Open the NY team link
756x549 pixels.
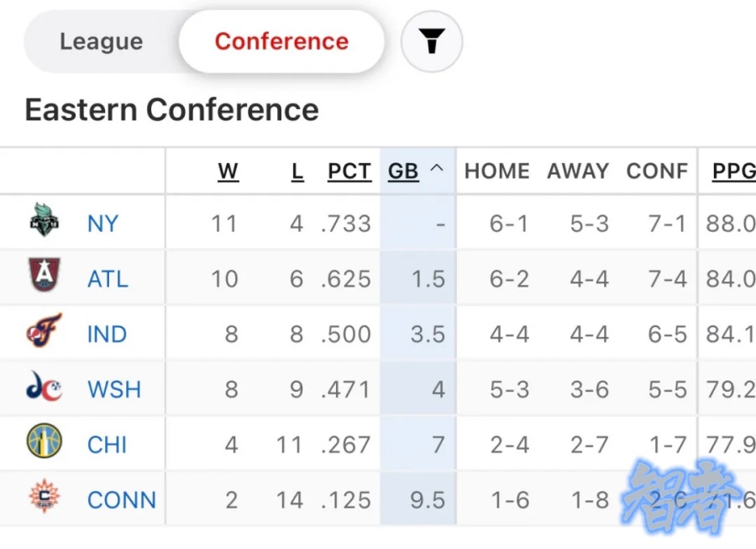tap(102, 223)
